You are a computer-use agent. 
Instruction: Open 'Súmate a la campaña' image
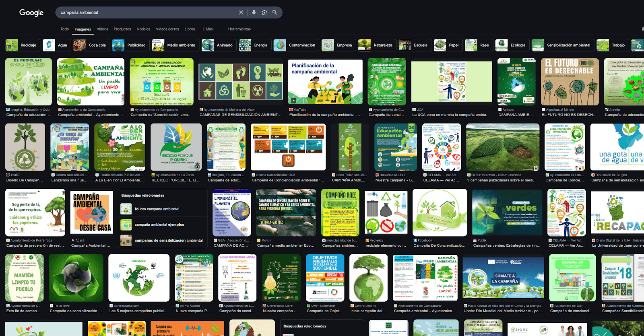pos(504,278)
